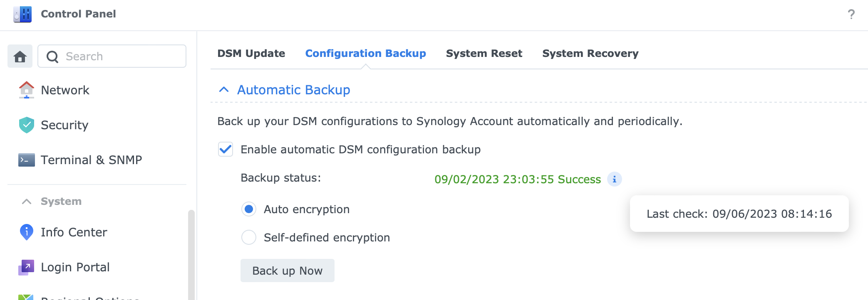The image size is (868, 300).
Task: Click the Control Panel title text
Action: coord(78,14)
